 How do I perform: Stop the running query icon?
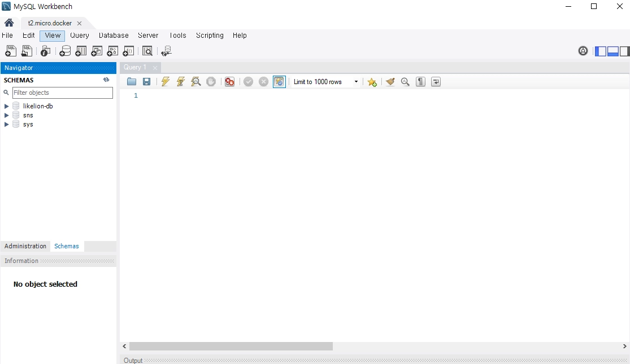pyautogui.click(x=211, y=82)
